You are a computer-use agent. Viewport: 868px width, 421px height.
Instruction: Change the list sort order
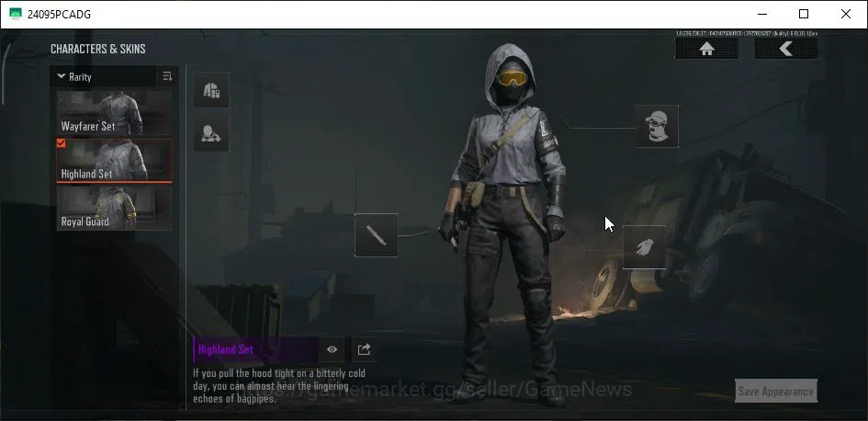pyautogui.click(x=168, y=76)
